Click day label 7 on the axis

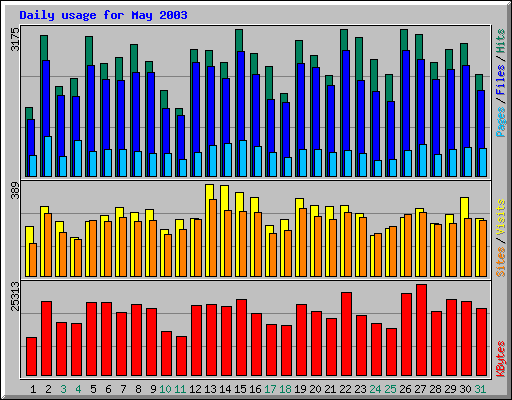coord(123,389)
